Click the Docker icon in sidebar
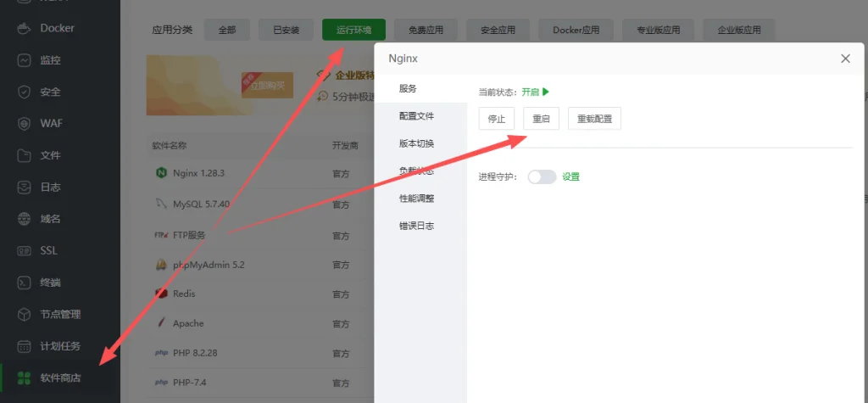 pyautogui.click(x=25, y=28)
